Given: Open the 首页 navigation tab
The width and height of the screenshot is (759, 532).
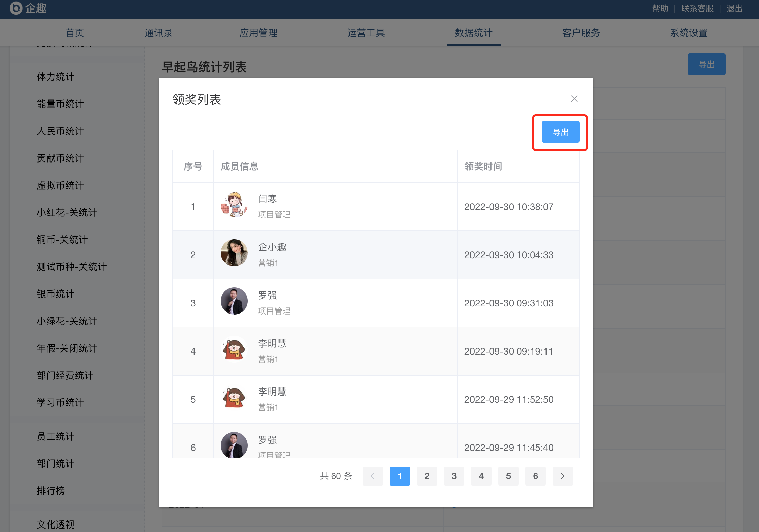Looking at the screenshot, I should [75, 33].
